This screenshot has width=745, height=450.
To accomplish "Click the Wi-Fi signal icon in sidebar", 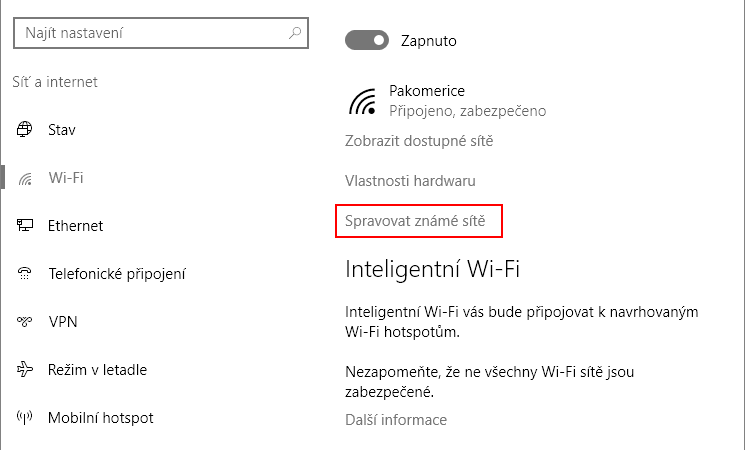I will point(25,179).
